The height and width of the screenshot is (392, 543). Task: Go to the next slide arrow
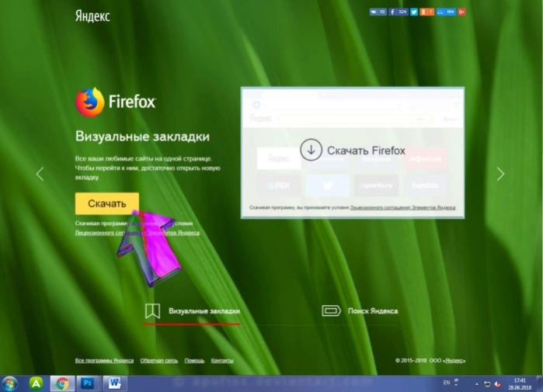(x=500, y=174)
